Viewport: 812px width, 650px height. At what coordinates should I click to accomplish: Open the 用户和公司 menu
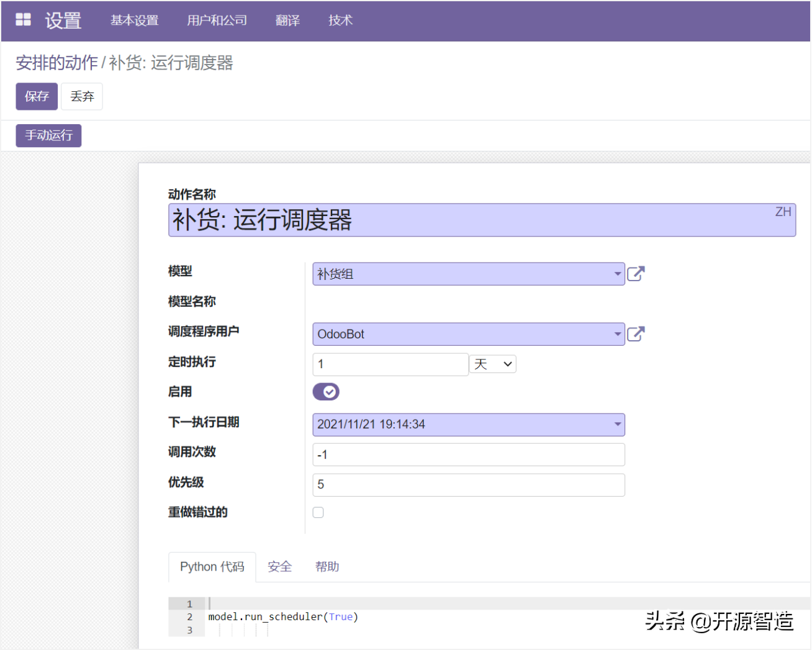click(x=217, y=20)
